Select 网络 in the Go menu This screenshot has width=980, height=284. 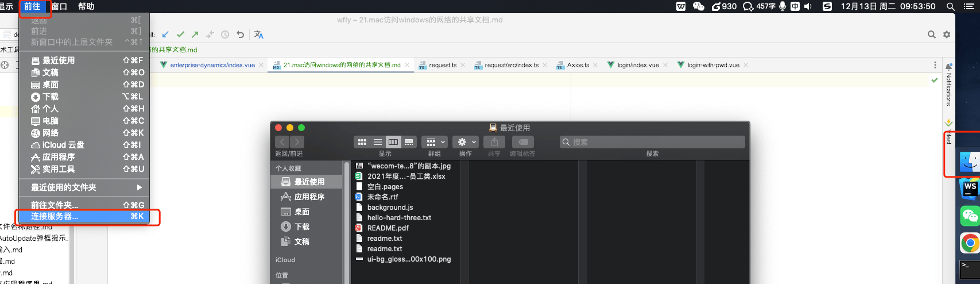(x=84, y=133)
